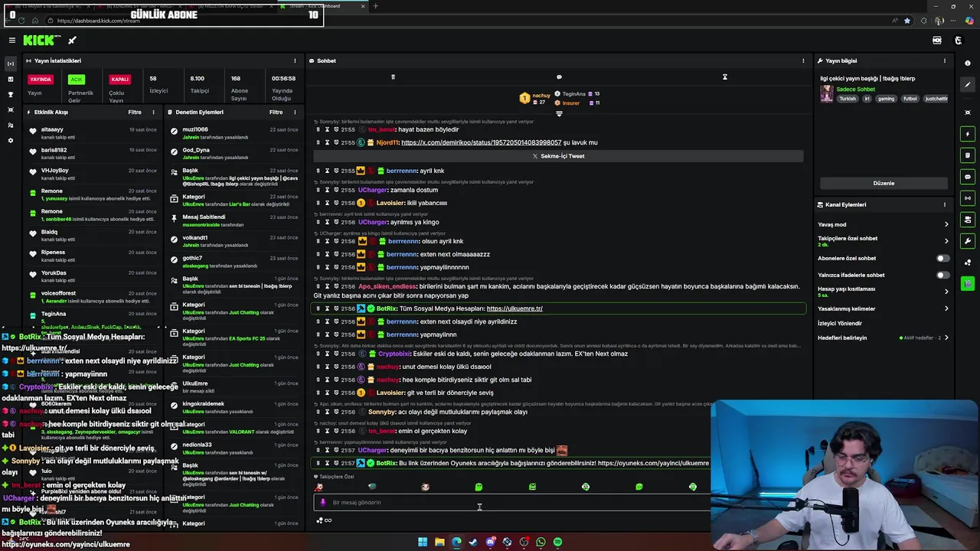This screenshot has height=551, width=980.
Task: Click the info icon in right toolbar
Action: point(968,64)
